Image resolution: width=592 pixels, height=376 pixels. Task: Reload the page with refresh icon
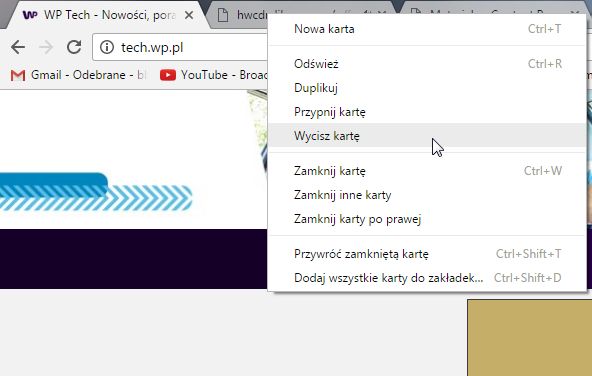(x=74, y=47)
